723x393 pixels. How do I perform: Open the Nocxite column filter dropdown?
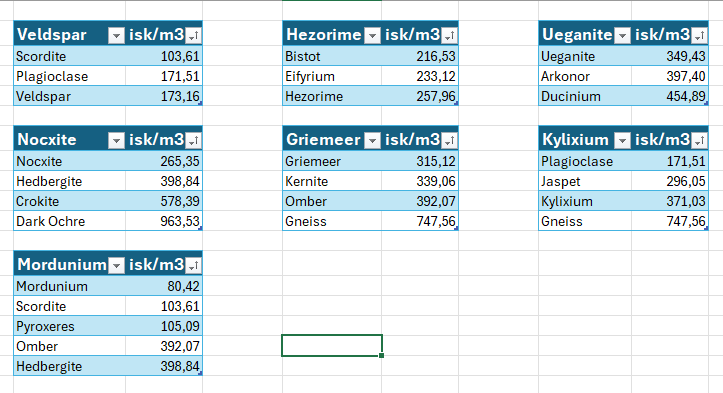[116, 141]
